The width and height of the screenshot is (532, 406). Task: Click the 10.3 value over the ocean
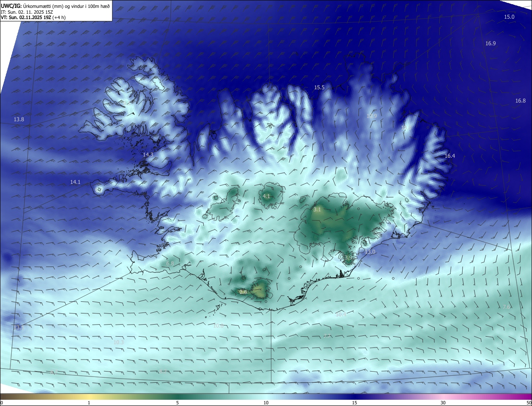click(118, 342)
